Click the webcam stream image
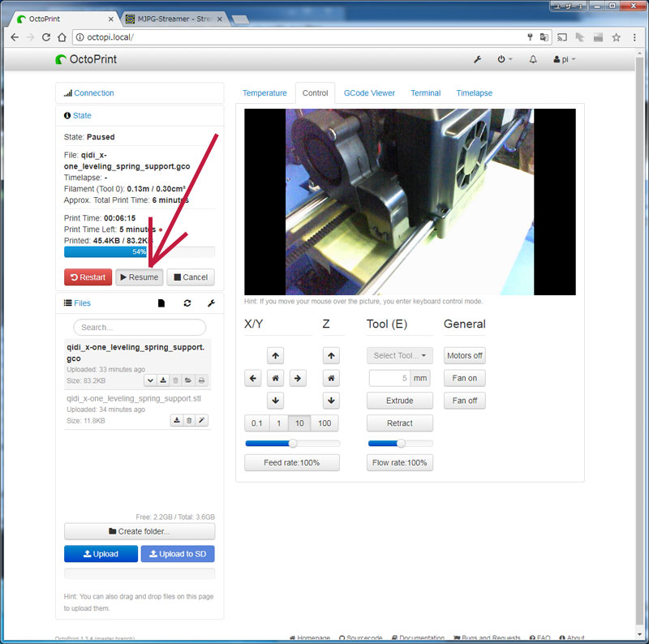The image size is (649, 644). [410, 202]
